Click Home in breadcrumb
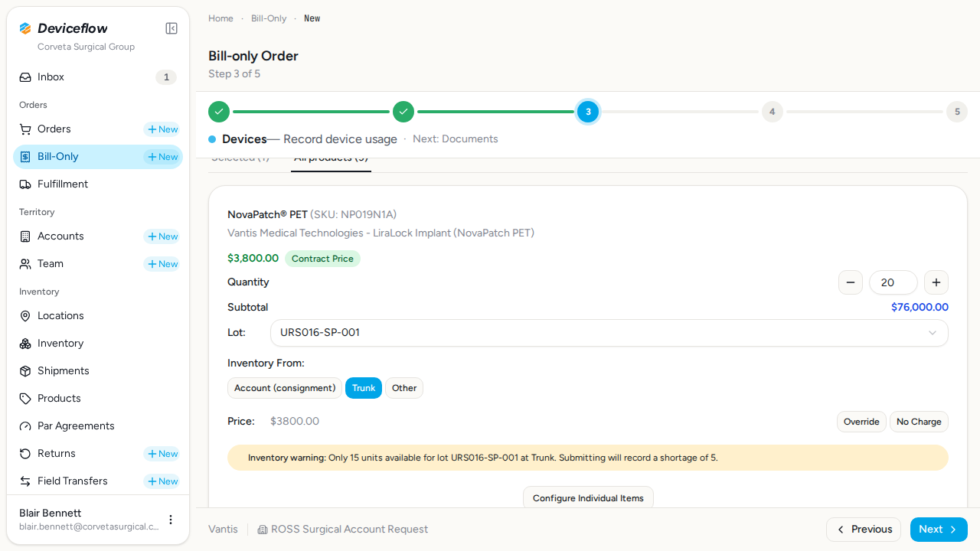Image resolution: width=980 pixels, height=551 pixels. pos(220,18)
